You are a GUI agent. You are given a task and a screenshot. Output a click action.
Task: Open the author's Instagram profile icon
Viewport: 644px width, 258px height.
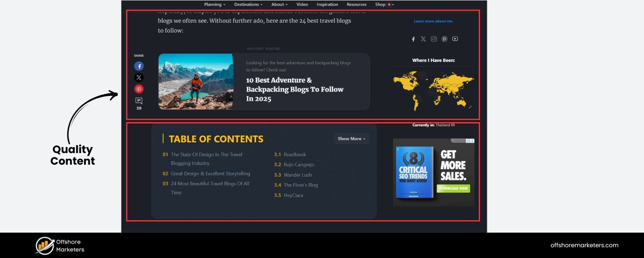pos(434,39)
